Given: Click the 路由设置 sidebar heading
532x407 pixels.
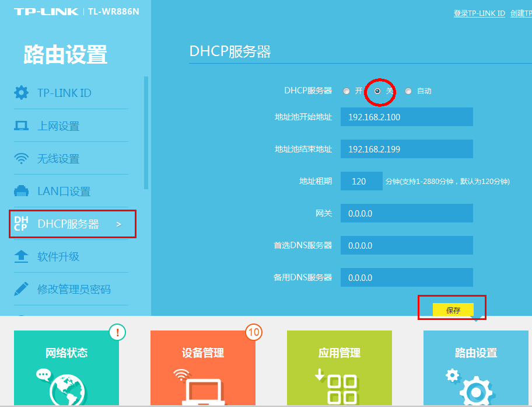Looking at the screenshot, I should 65,54.
